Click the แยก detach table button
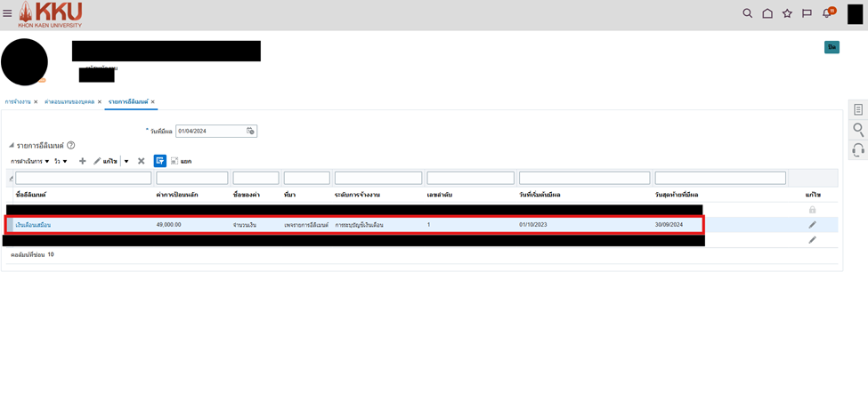Viewport: 868px width, 393px height. (x=181, y=161)
